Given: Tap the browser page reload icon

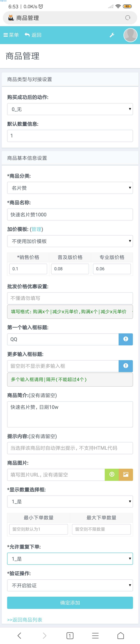Looking at the screenshot, I should 128,18.
